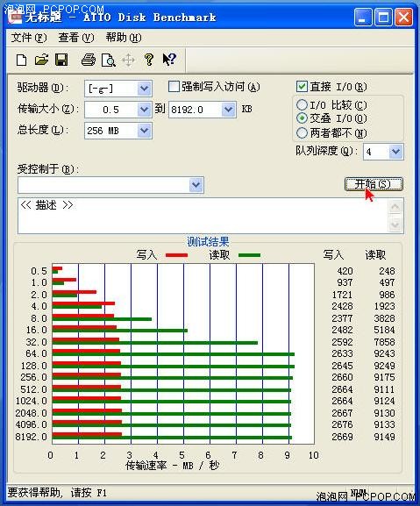The height and width of the screenshot is (506, 420).
Task: Activate the context help arrow icon
Action: (169, 60)
